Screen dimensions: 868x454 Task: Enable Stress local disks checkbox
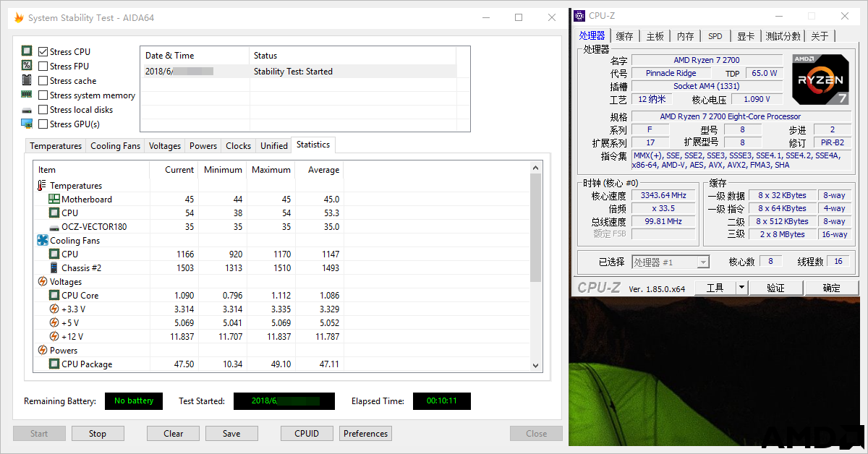[x=43, y=109]
